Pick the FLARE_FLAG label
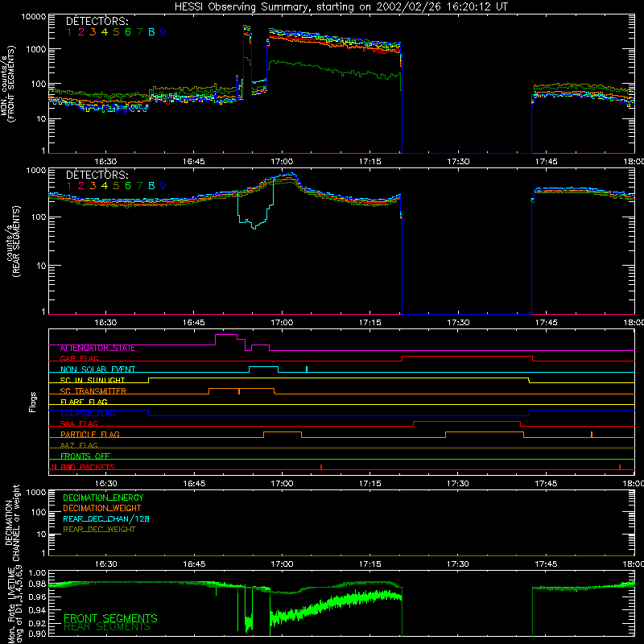Image resolution: width=644 pixels, height=644 pixels. coord(84,402)
